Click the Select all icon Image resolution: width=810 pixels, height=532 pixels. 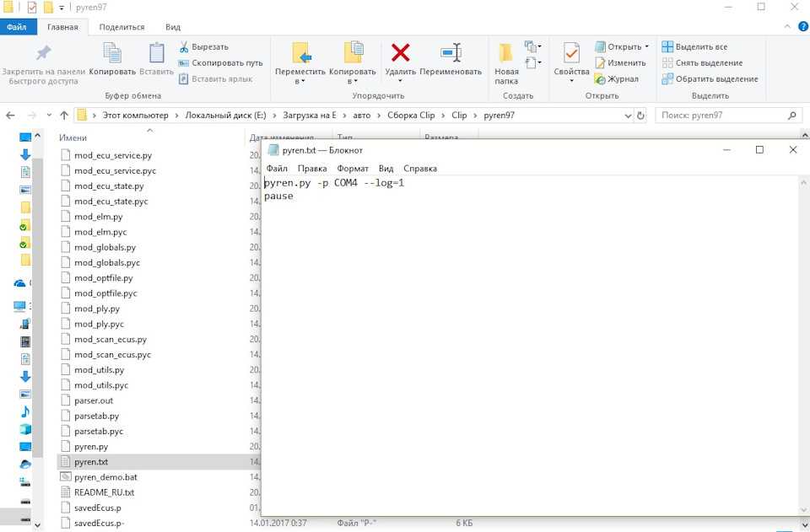coord(667,47)
